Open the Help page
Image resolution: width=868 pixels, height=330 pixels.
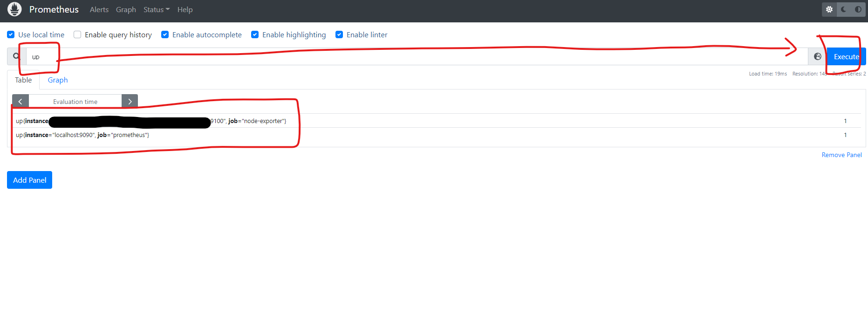tap(185, 9)
